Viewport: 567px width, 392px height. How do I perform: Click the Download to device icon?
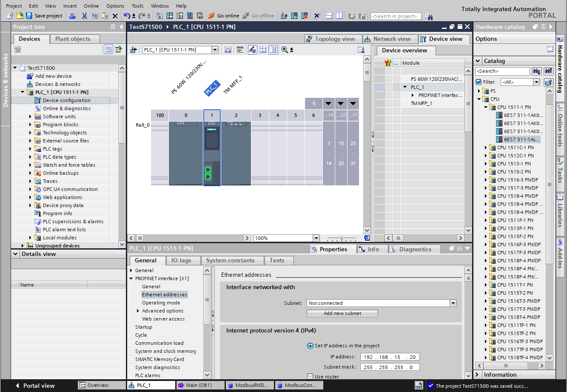coord(169,16)
